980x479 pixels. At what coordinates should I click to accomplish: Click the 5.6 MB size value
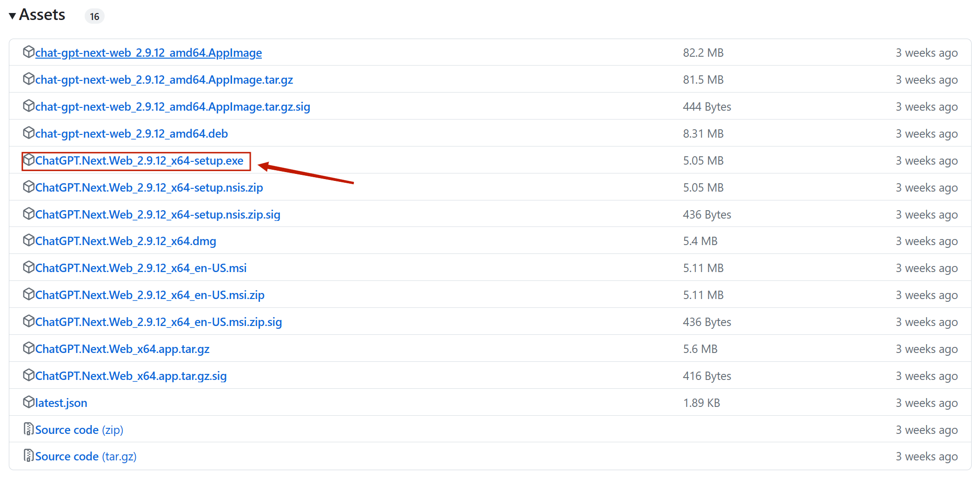pos(700,349)
